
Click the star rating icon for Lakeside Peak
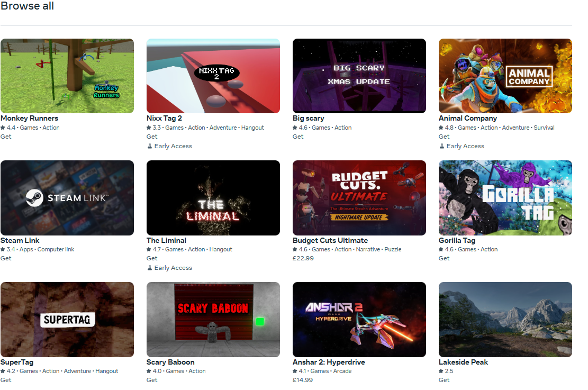441,371
